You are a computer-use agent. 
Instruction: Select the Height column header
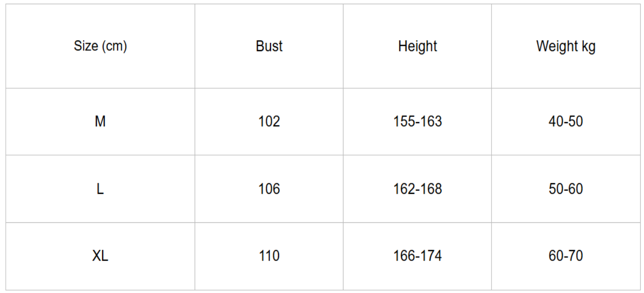pyautogui.click(x=417, y=46)
